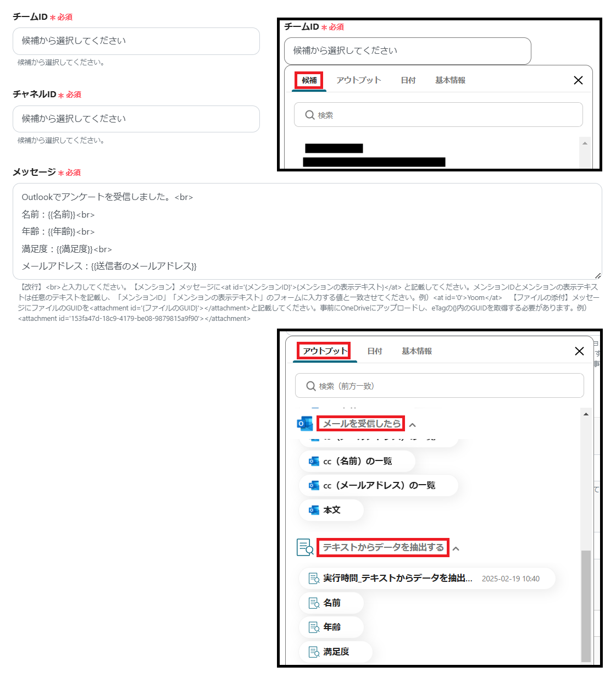Select the cc（名前）の一覧 output chip
Viewport: 616px width, 683px height.
pyautogui.click(x=357, y=461)
